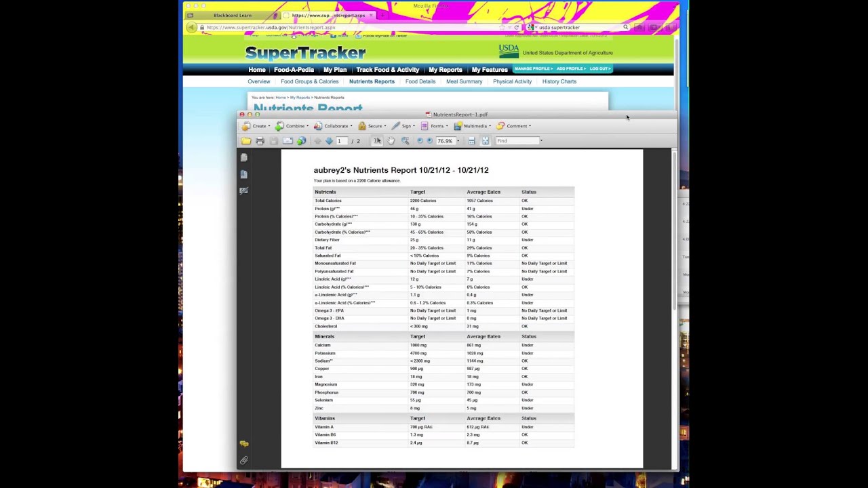This screenshot has height=488, width=868.
Task: Open Meal Summary report link
Action: pyautogui.click(x=465, y=81)
